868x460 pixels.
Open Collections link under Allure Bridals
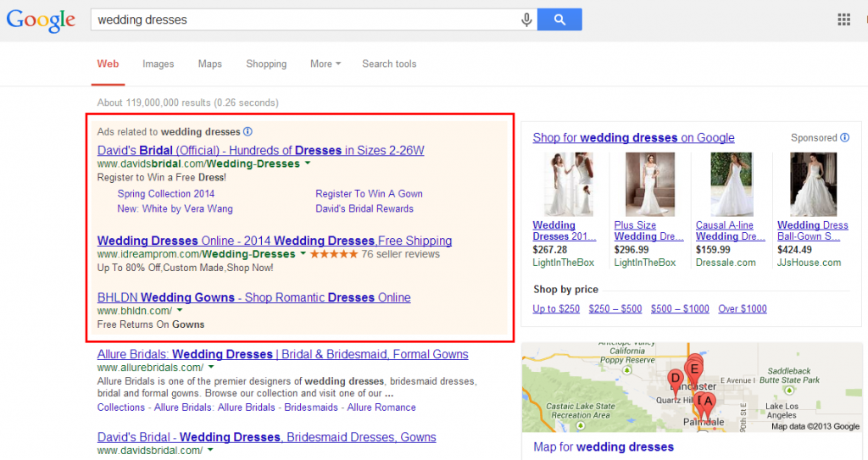pos(120,407)
